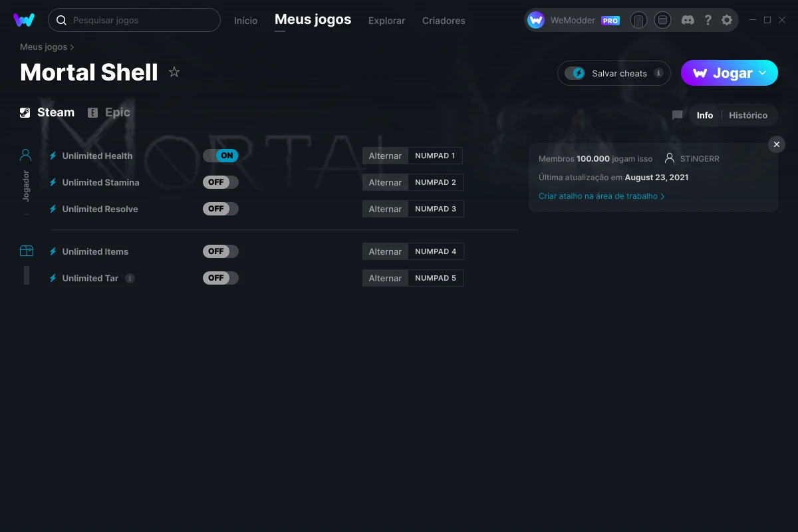Click Alternar for Unlimited Resolve
Image resolution: width=798 pixels, height=532 pixels.
coord(385,209)
